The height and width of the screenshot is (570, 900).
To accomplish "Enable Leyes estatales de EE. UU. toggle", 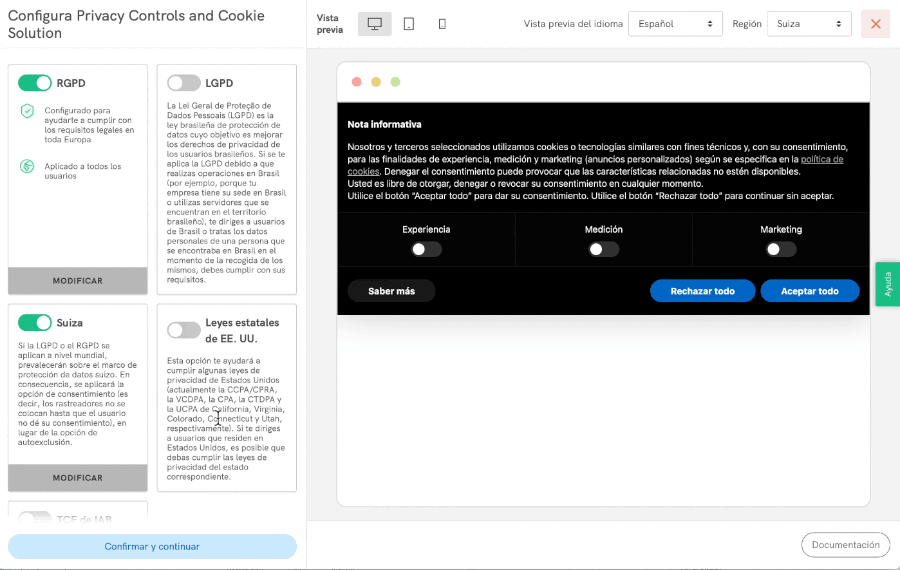I will click(x=184, y=330).
